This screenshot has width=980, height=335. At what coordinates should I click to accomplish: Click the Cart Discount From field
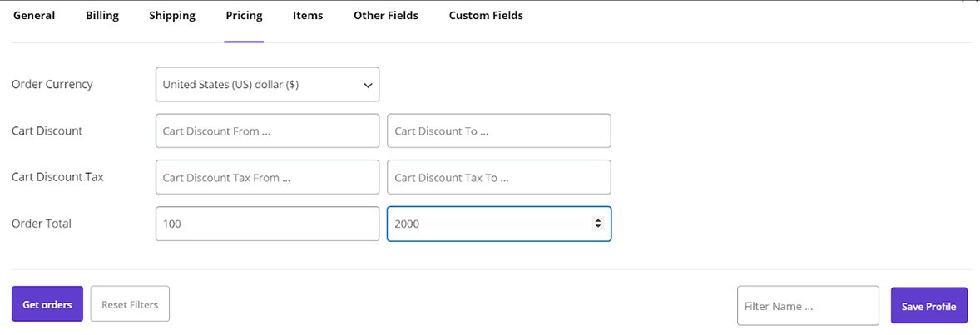tap(267, 131)
